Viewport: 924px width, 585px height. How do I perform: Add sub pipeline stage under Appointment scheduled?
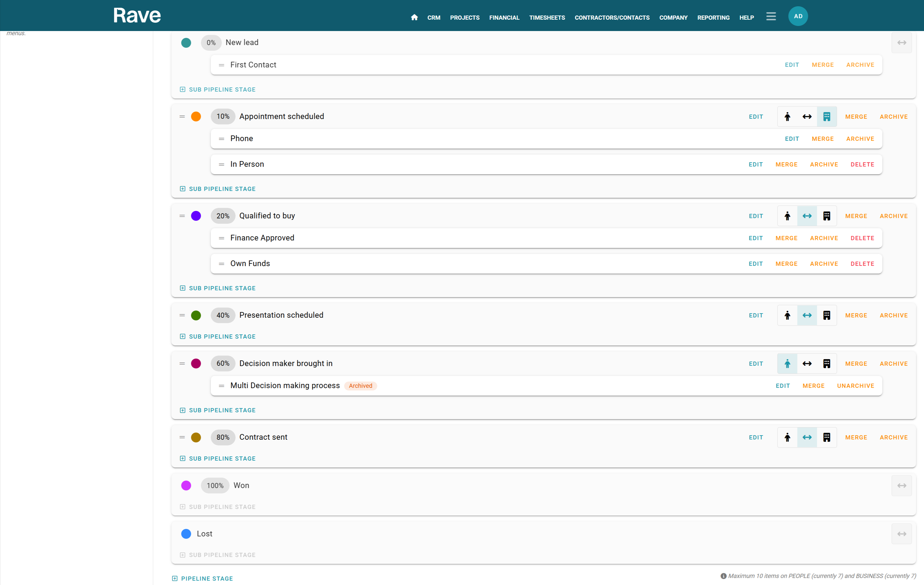click(x=217, y=189)
